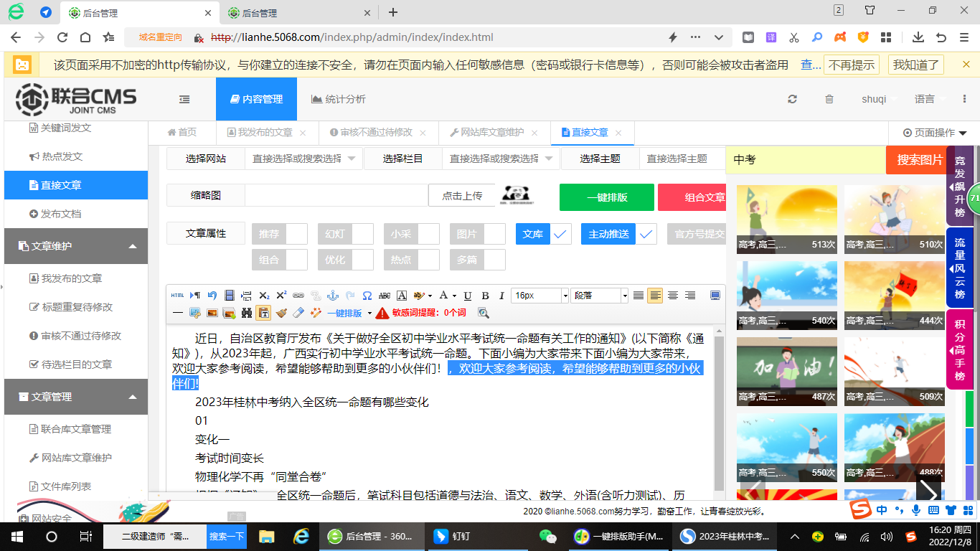Click the Undo icon in editor toolbar

[x=212, y=295]
